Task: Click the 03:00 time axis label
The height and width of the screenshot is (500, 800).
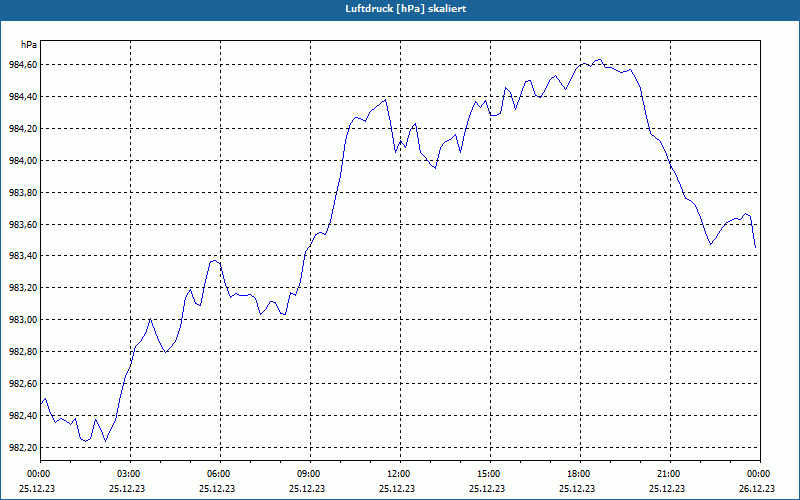Action: [x=130, y=474]
